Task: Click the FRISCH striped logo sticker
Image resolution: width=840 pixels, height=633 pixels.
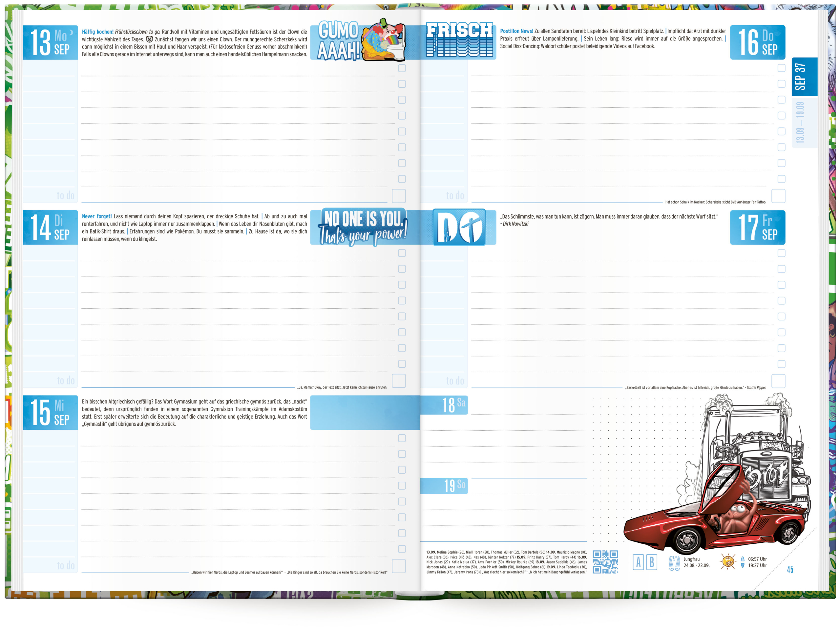Action: [459, 39]
